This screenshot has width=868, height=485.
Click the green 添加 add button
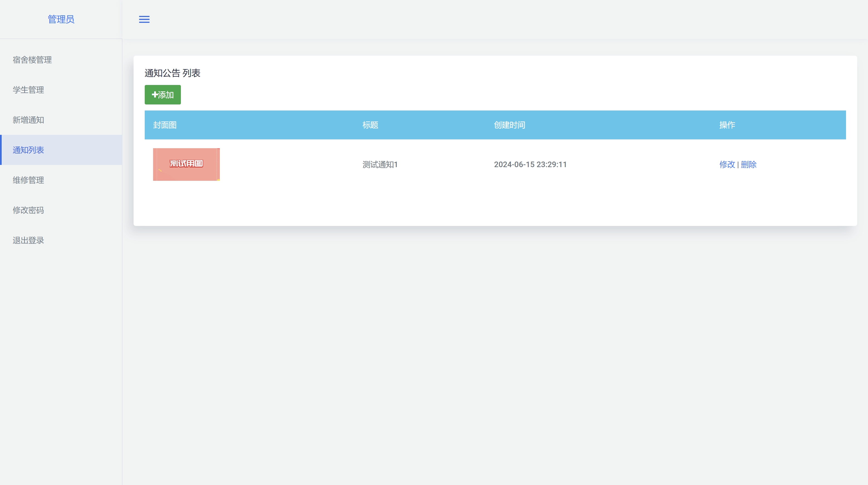tap(163, 95)
